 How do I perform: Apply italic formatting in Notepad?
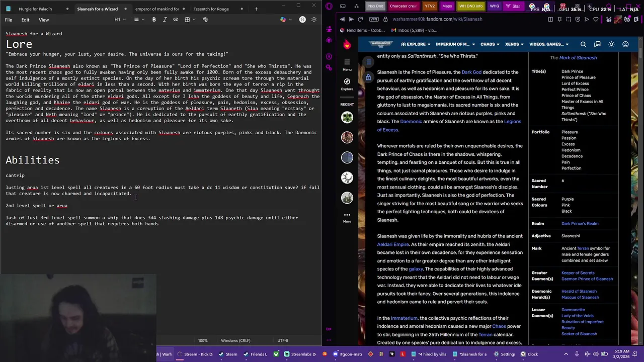point(165,20)
